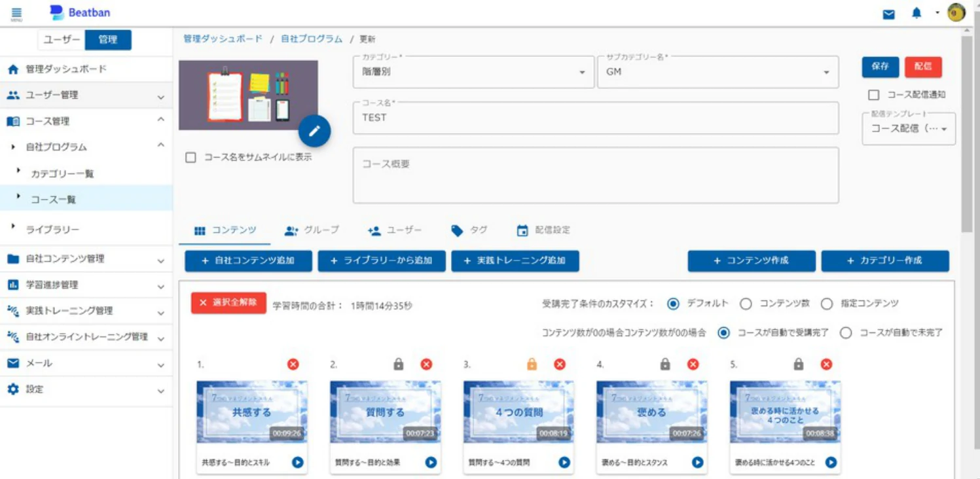Toggle the gray lock on content 2
The image size is (980, 479).
point(398,364)
